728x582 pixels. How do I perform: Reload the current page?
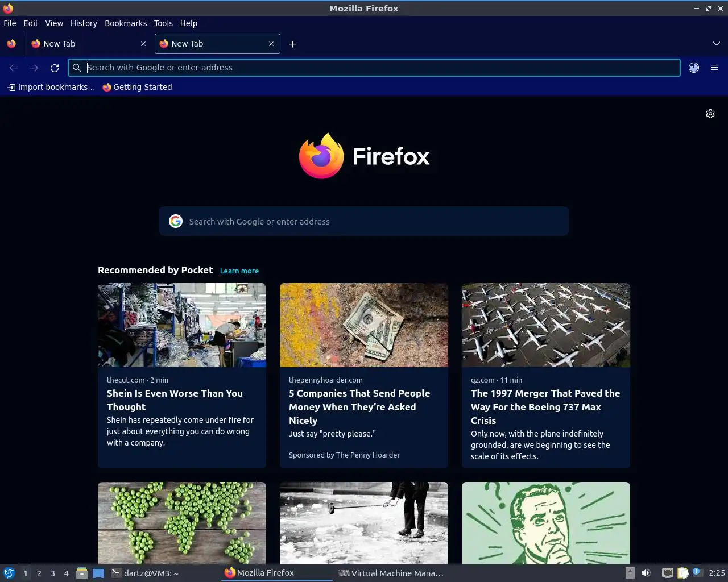tap(55, 68)
